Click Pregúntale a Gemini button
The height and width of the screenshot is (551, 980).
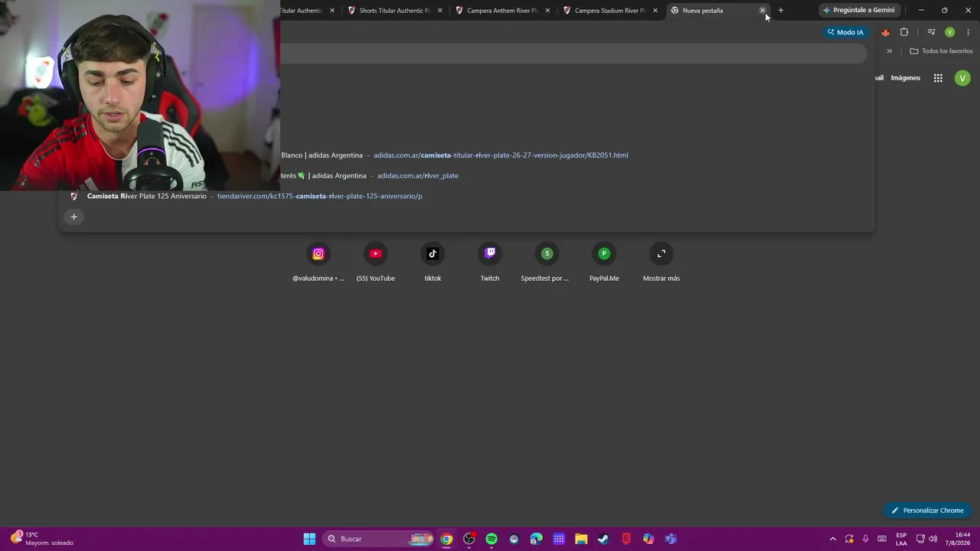(859, 10)
